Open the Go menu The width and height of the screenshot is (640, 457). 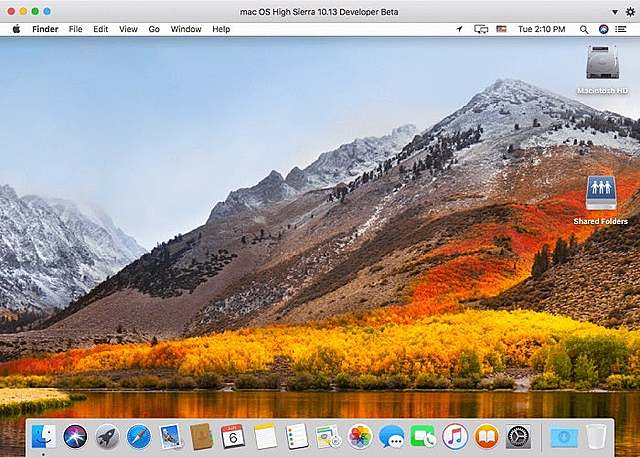[x=154, y=29]
